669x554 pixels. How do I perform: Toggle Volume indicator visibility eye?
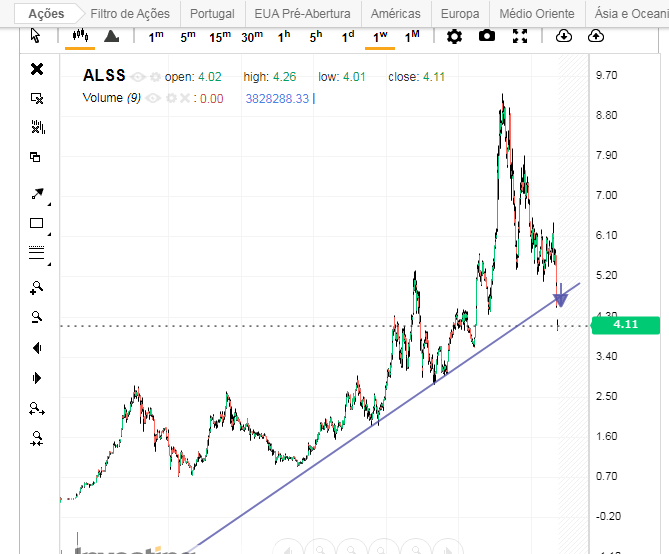(x=153, y=99)
